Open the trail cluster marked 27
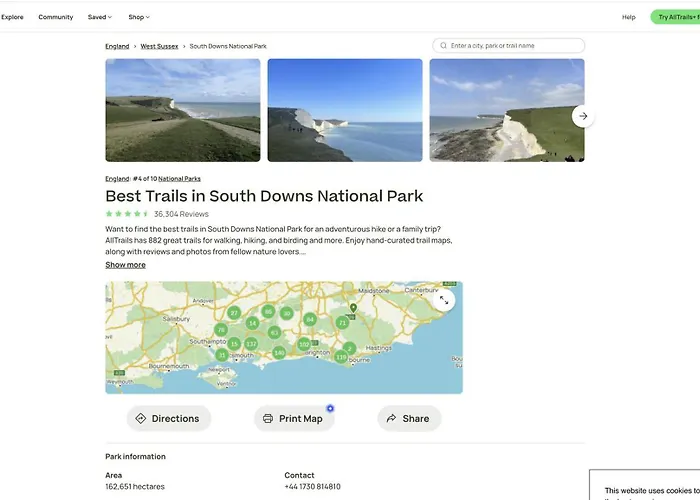This screenshot has width=700, height=500. pos(233,312)
